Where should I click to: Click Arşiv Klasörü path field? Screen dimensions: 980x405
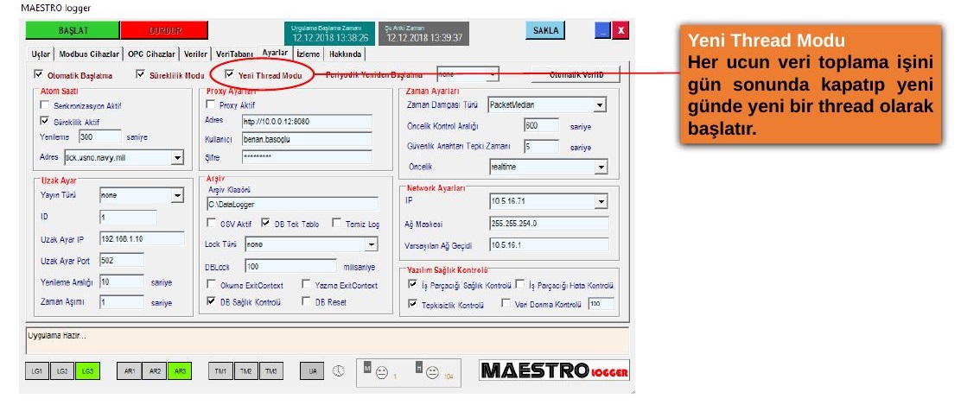292,204
